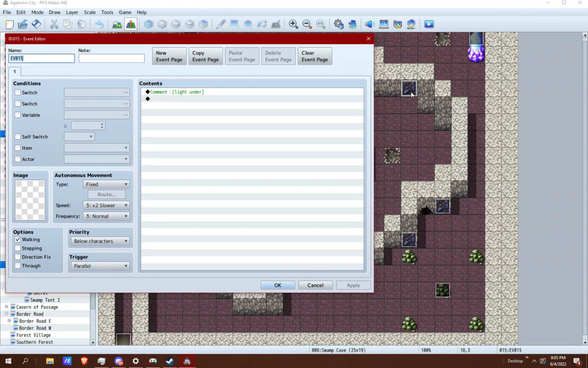Open the Character Generator icon
588x368 pixels.
click(411, 24)
